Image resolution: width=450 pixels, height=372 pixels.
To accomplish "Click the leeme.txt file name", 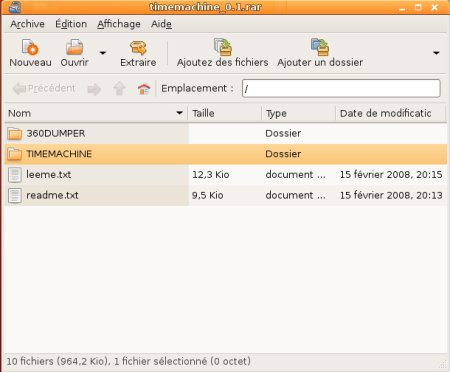I will [49, 175].
